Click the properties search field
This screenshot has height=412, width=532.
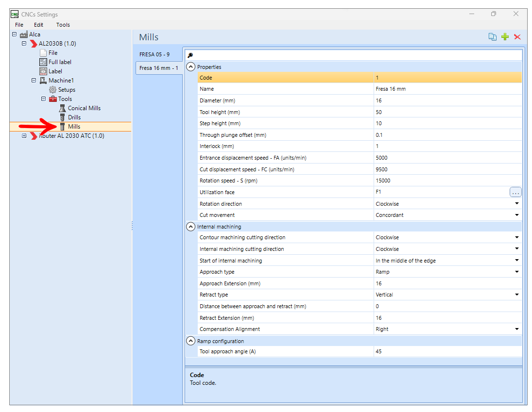pos(353,55)
